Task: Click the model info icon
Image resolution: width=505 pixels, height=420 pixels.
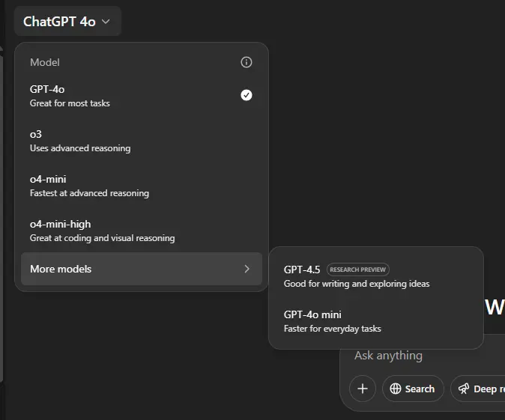Action: 247,62
